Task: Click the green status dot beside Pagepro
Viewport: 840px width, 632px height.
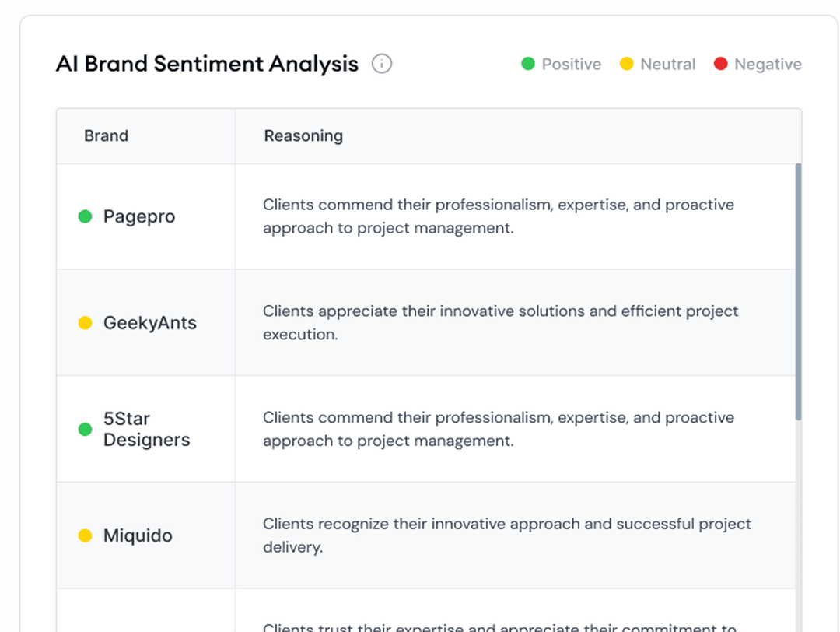Action: tap(86, 216)
